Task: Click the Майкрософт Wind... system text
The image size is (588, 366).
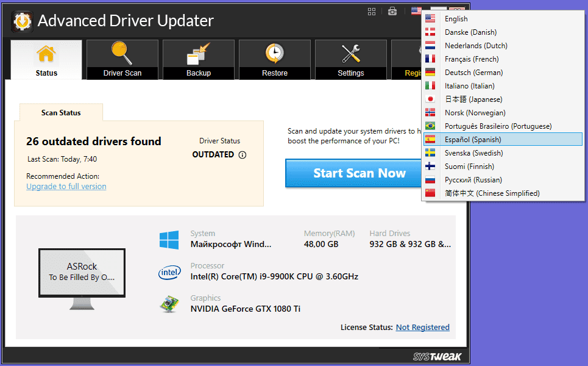Action: click(230, 245)
